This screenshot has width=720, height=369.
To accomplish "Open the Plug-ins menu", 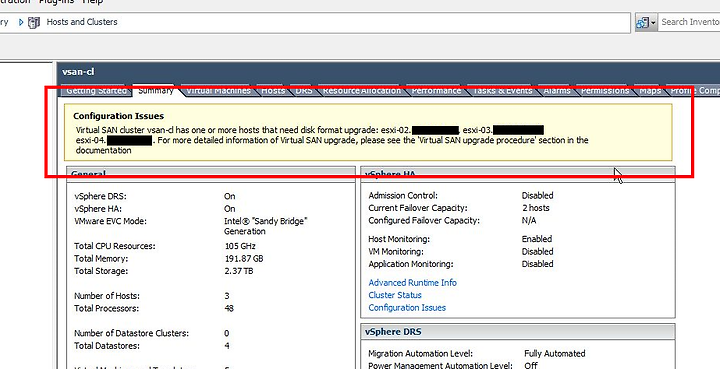I will click(x=57, y=2).
